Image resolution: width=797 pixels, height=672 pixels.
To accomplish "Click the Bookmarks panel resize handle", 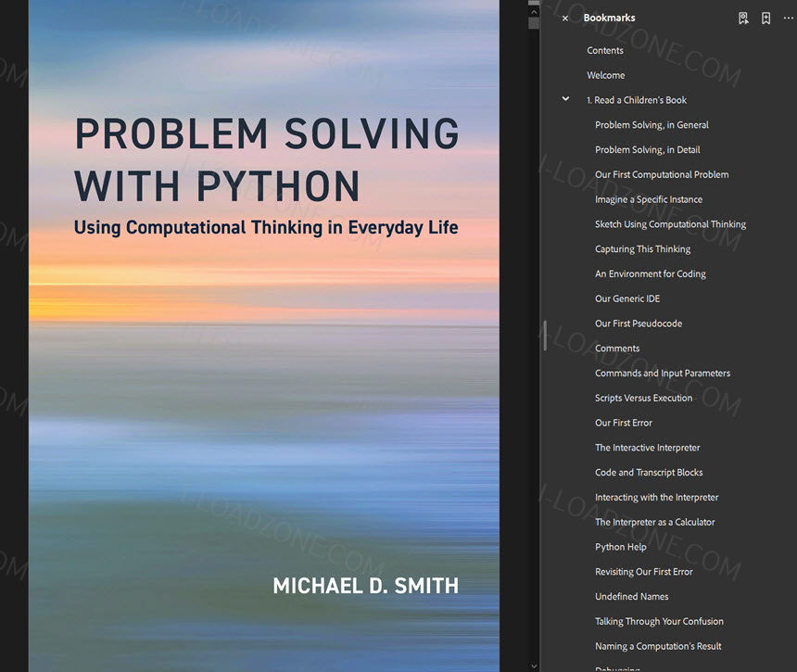I will coord(545,336).
